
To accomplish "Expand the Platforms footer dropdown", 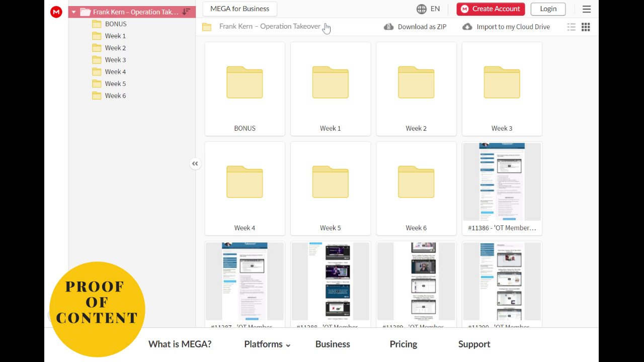I will (267, 344).
